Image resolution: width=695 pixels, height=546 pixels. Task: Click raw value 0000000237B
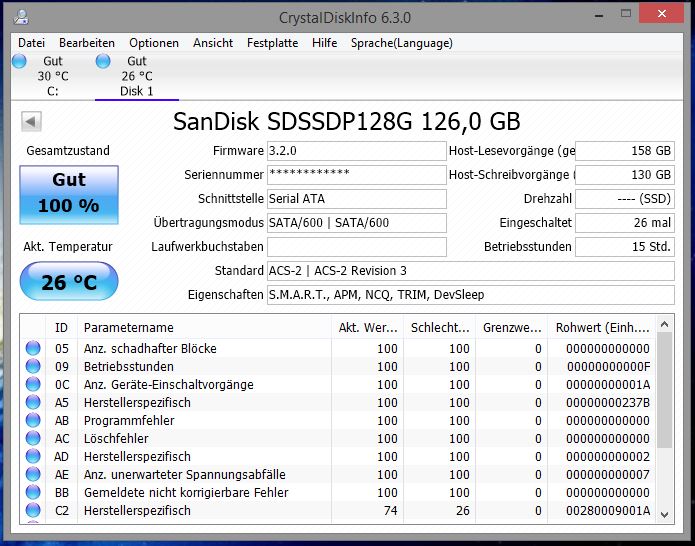(608, 402)
